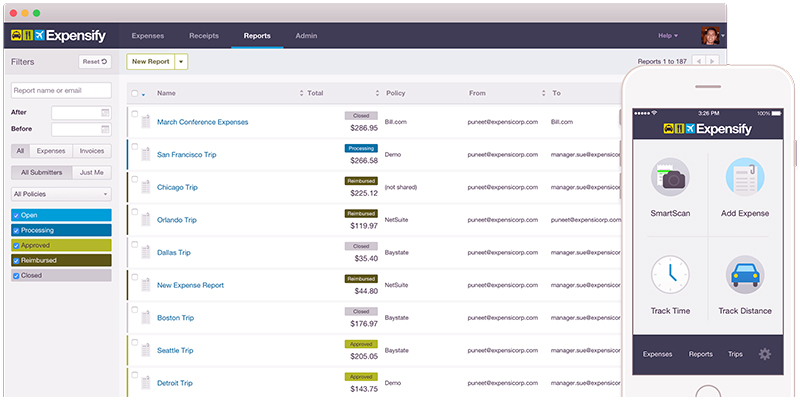Click the Expensify logo in the web header

pyautogui.click(x=58, y=36)
